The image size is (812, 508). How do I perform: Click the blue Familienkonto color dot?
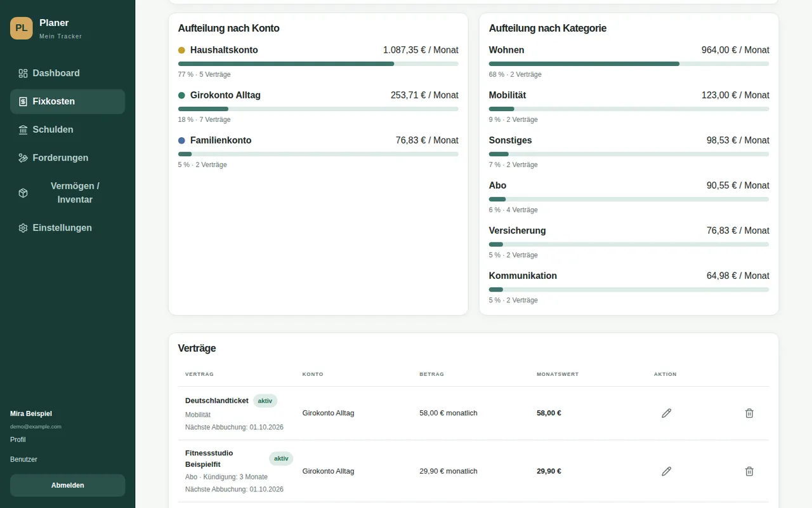point(181,140)
